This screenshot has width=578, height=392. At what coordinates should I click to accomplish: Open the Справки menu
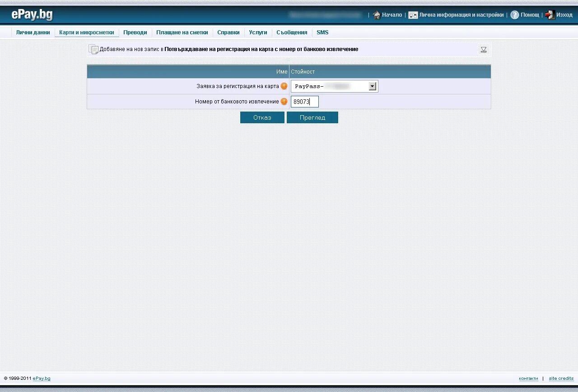pos(228,33)
